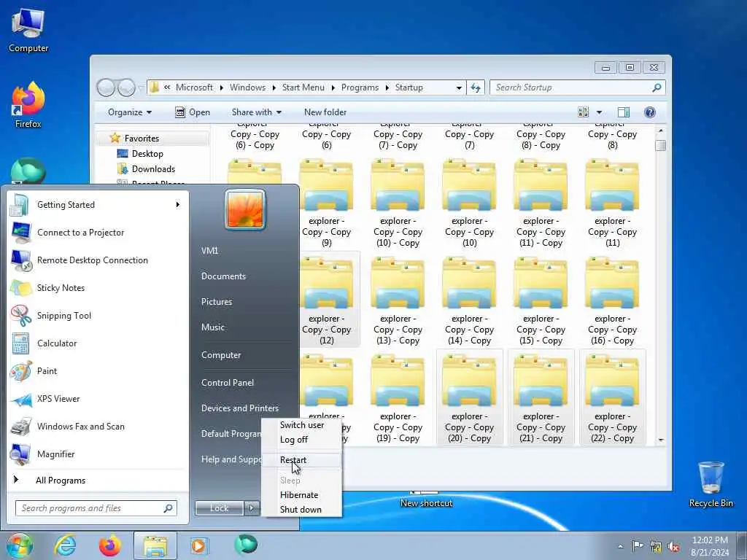Select explorer - Copy - Copy (12) item
Viewport: 747px width, 560px height.
click(x=327, y=300)
